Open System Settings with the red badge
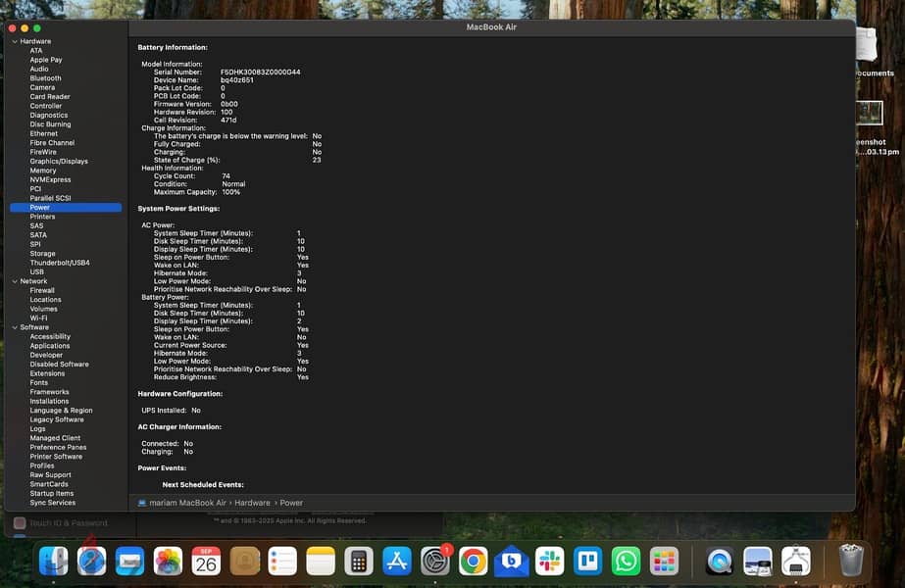Image resolution: width=905 pixels, height=588 pixels. point(435,561)
